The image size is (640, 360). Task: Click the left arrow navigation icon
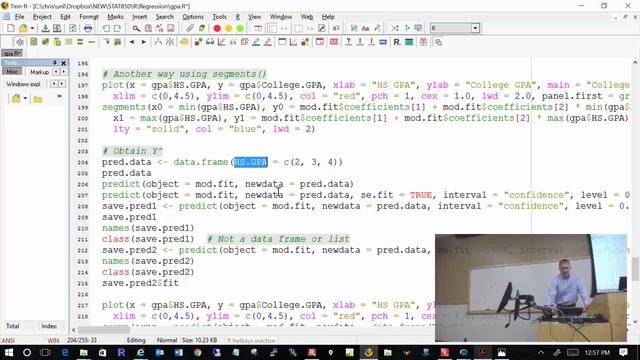pyautogui.click(x=132, y=42)
